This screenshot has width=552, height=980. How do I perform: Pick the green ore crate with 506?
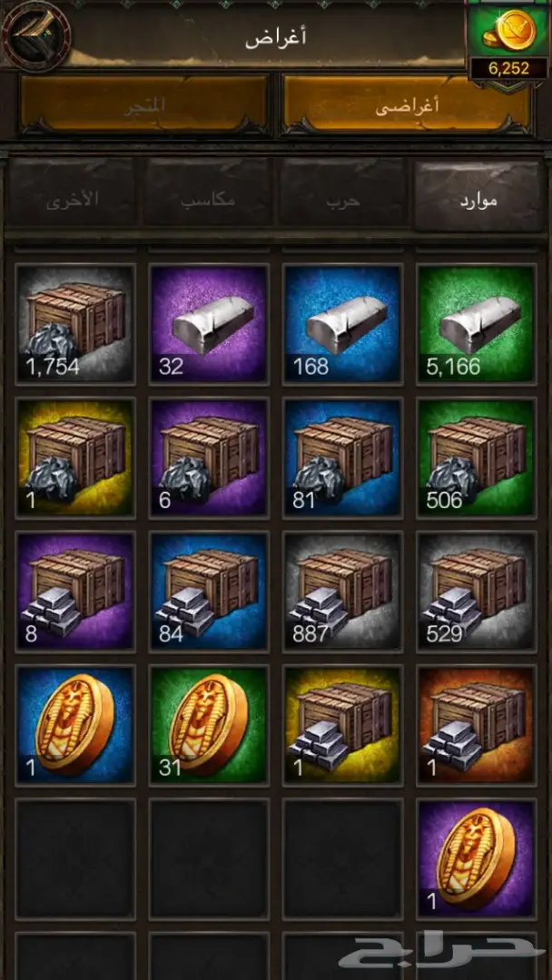477,457
